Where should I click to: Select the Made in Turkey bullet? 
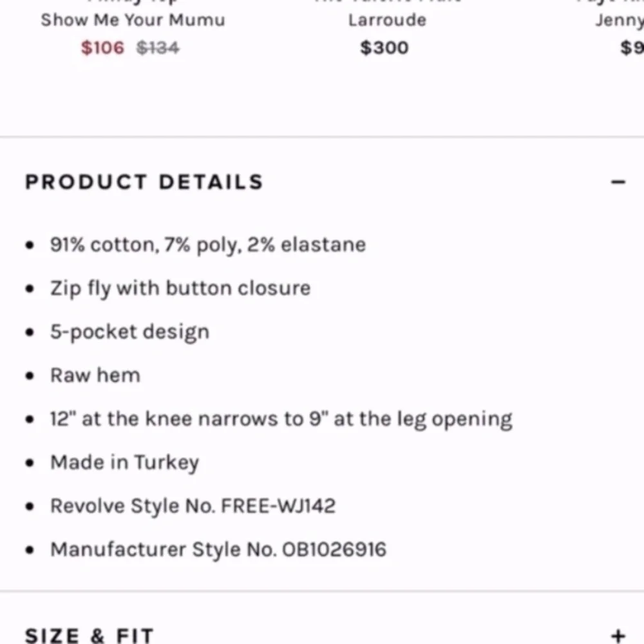(124, 462)
